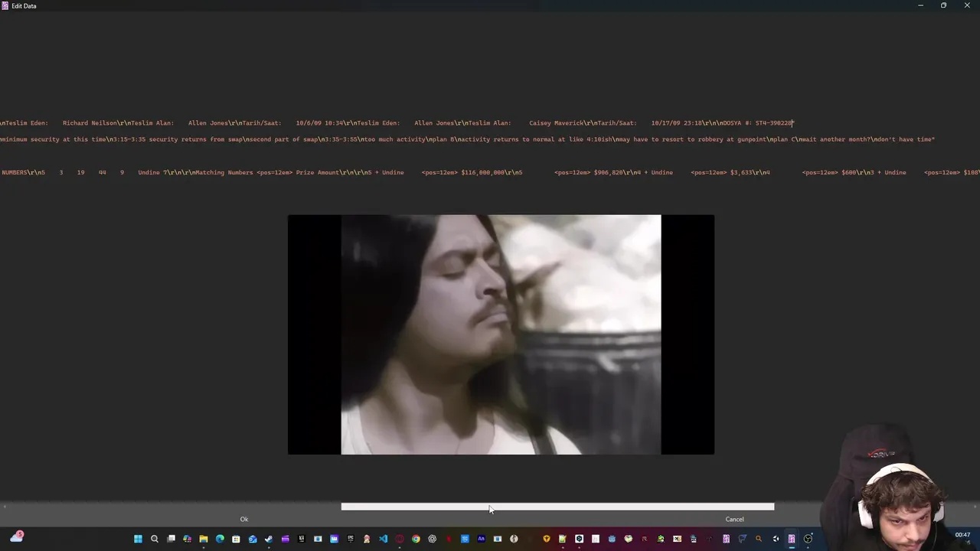Screen dimensions: 980x551
Task: Click the text 'Caisey Maverick' in the first row
Action: [x=556, y=122]
